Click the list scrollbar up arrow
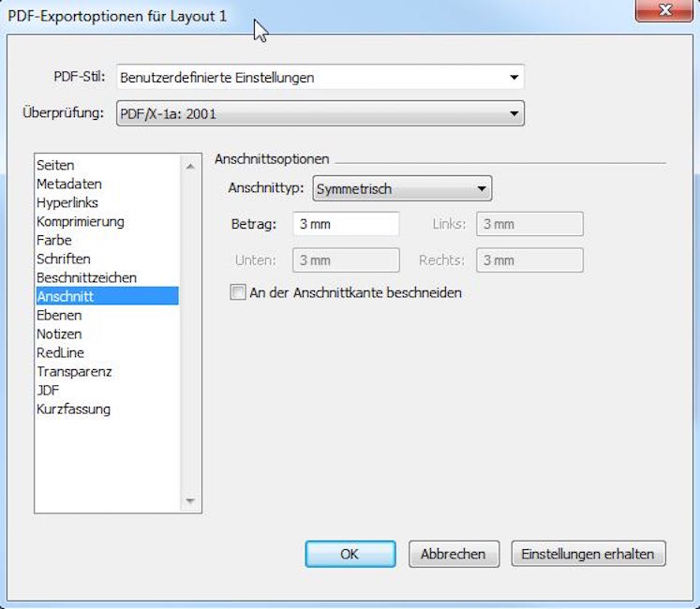Image resolution: width=700 pixels, height=609 pixels. 190,166
